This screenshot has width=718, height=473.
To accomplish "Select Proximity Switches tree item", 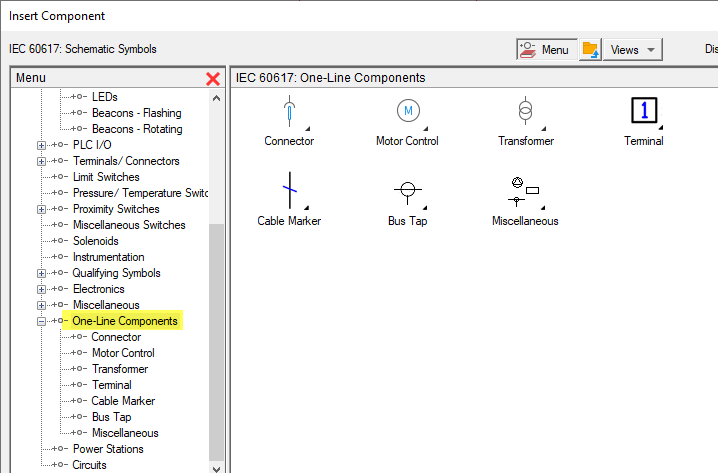I will coord(116,209).
